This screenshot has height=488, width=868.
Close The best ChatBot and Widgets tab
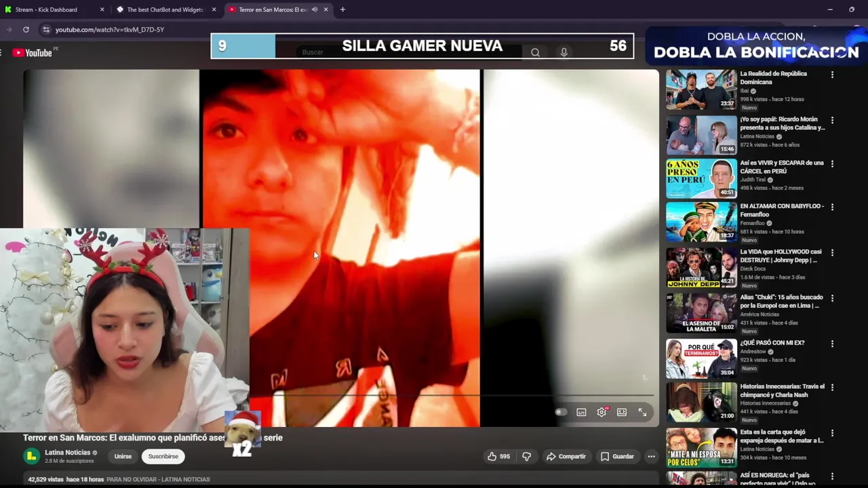coord(214,9)
